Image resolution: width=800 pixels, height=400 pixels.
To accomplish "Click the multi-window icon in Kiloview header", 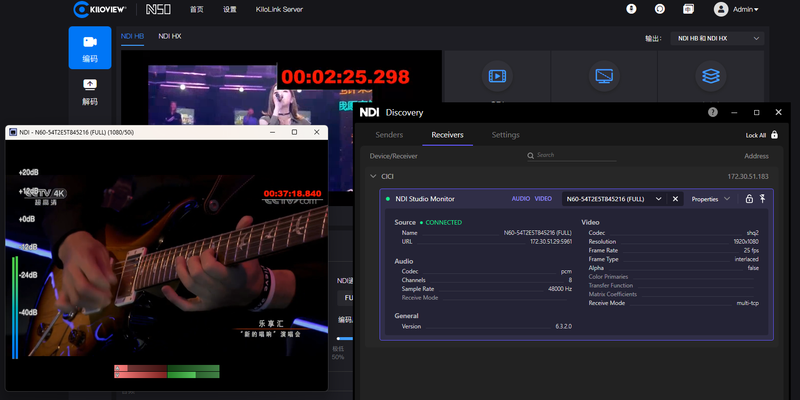I will tap(688, 9).
